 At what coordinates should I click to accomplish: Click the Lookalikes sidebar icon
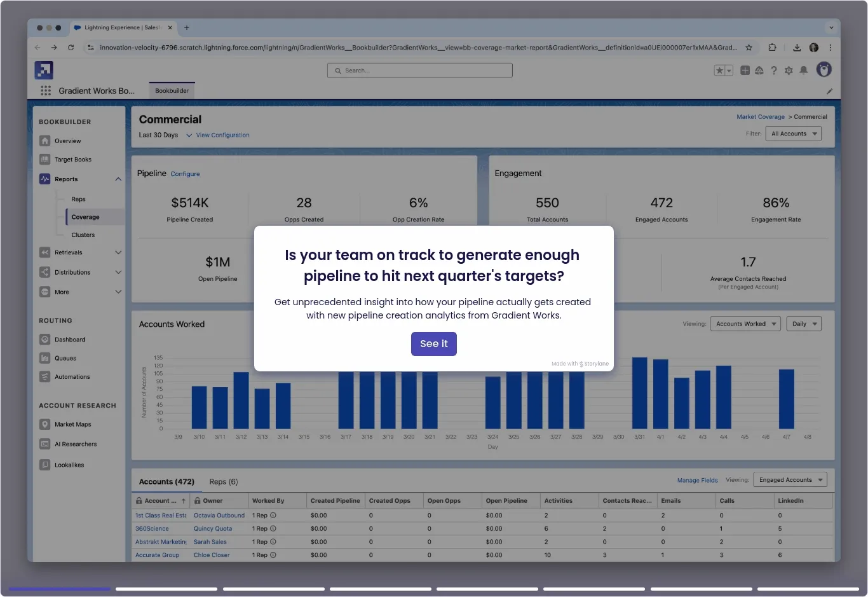(44, 465)
